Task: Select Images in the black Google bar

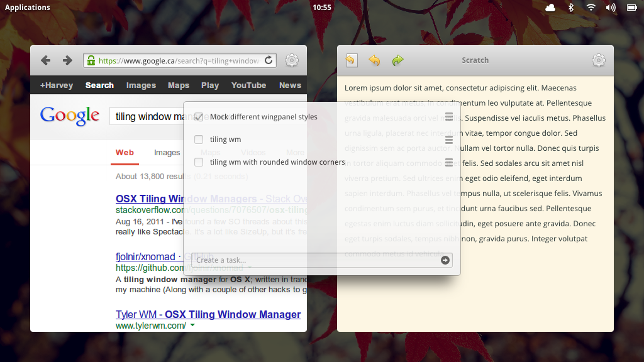Action: point(141,85)
